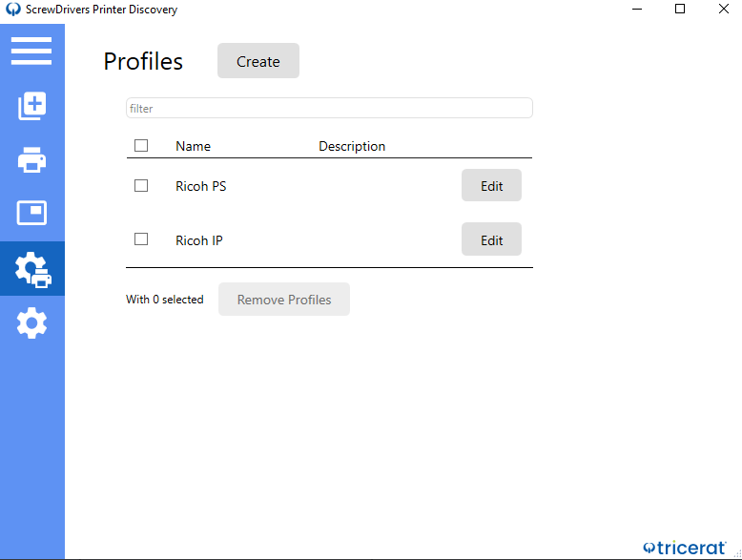Check the Ricoh PS profile checkbox
The height and width of the screenshot is (560, 742).
141,186
